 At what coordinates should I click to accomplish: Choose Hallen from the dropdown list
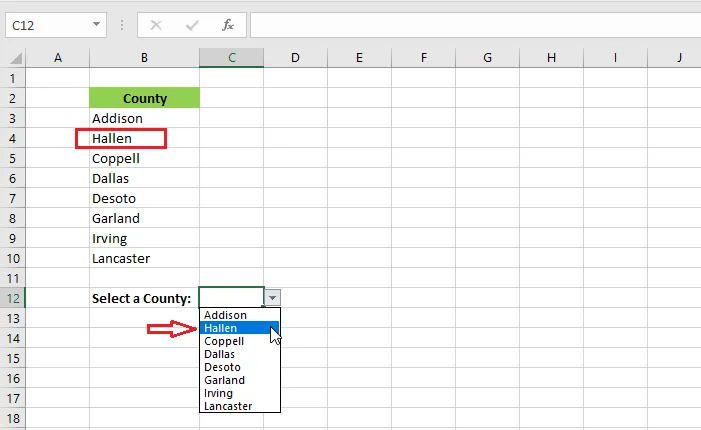click(240, 328)
